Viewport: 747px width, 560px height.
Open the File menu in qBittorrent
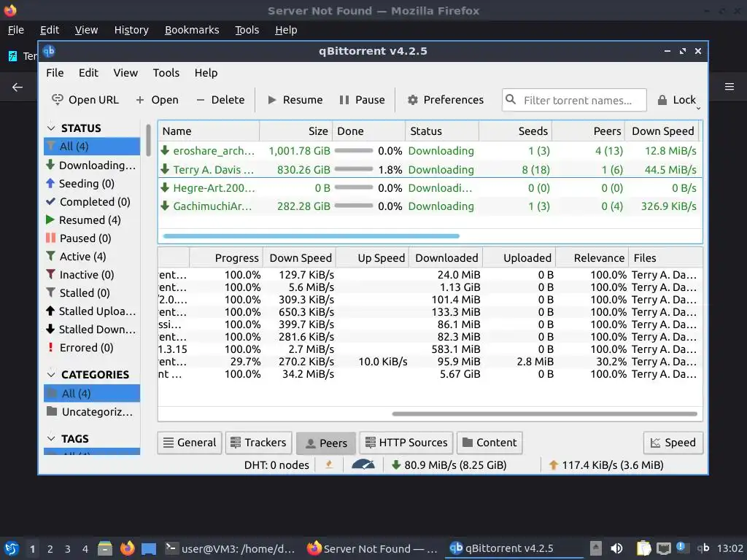(55, 73)
